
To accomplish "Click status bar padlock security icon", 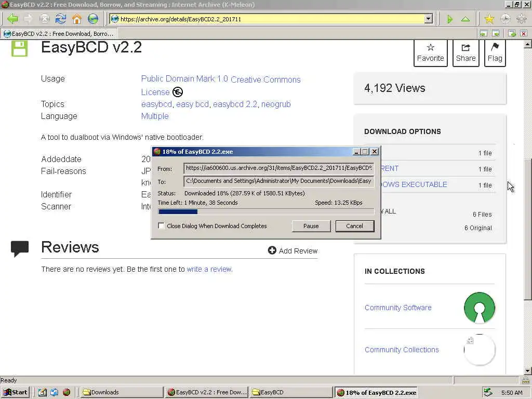I will point(525,380).
